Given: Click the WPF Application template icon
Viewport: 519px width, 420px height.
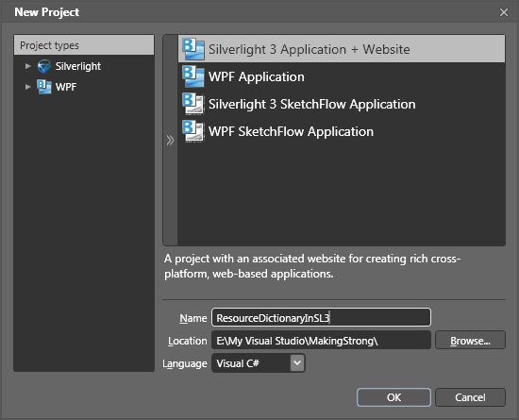Looking at the screenshot, I should point(193,76).
